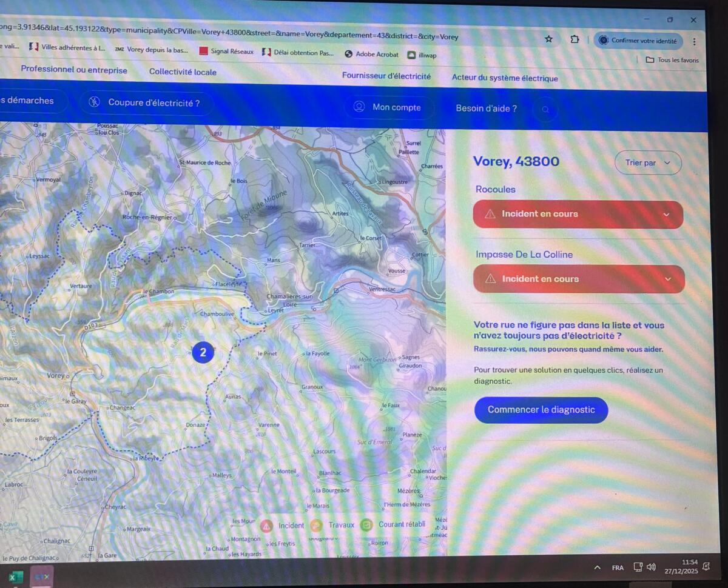Open the Chrome three-dot menu
The height and width of the screenshot is (588, 728).
(x=694, y=42)
